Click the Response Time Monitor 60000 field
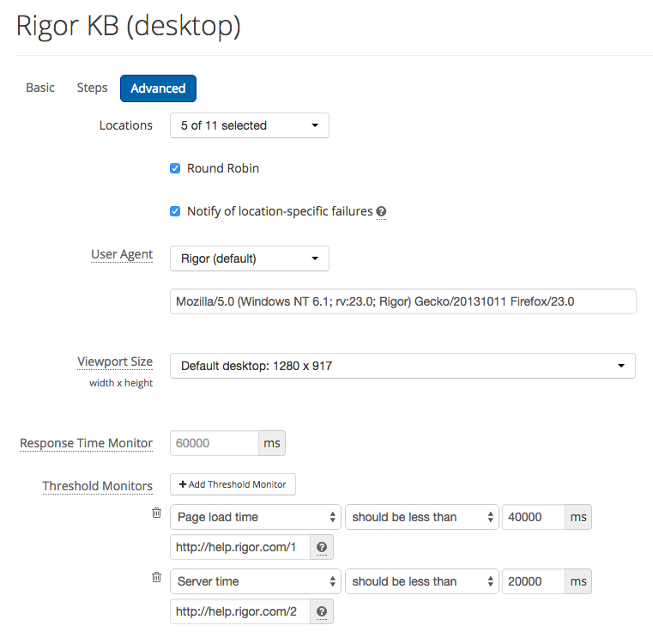Image resolution: width=653 pixels, height=644 pixels. (x=215, y=443)
